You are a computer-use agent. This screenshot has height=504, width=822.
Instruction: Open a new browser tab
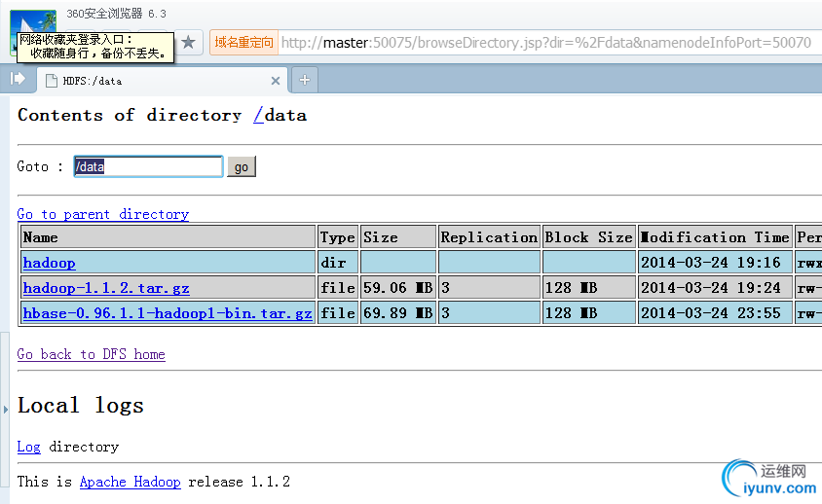[304, 80]
